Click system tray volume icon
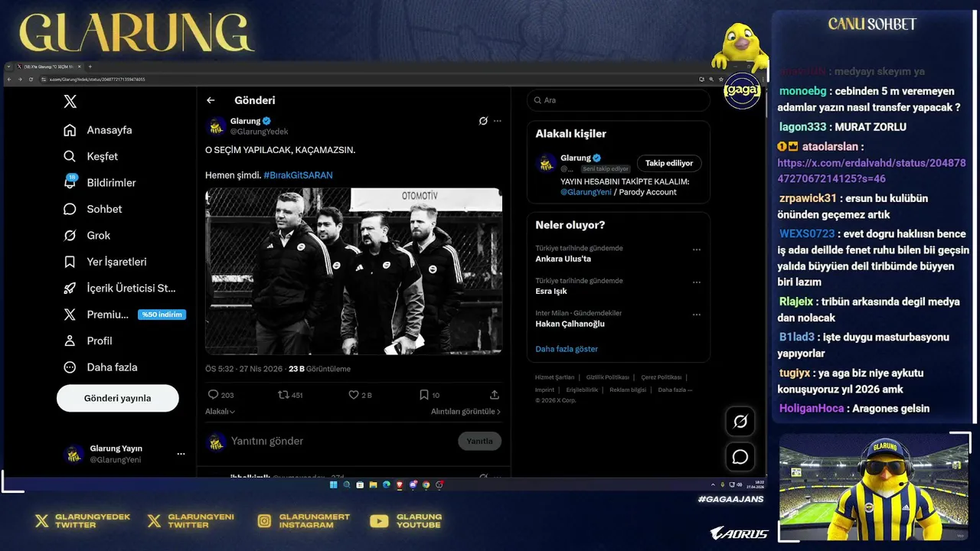Viewport: 980px width, 551px height. [x=739, y=484]
